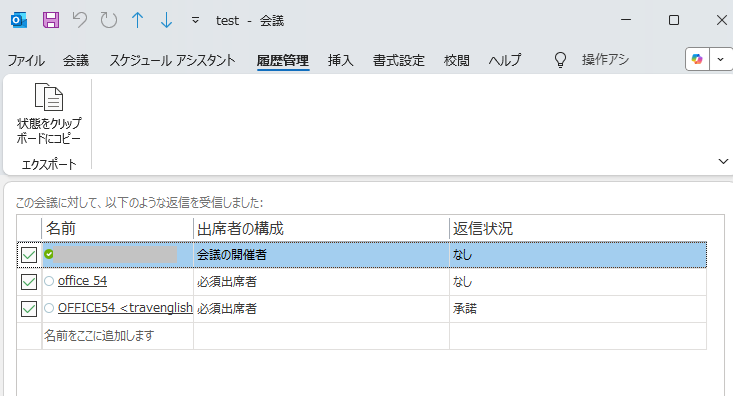Click the lightbulb 操作アシ search icon

[x=560, y=60]
